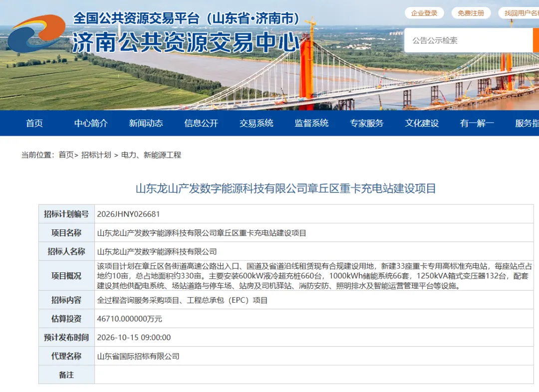Image resolution: width=539 pixels, height=392 pixels.
Task: Select 信息公开 in the navigation bar
Action: point(202,123)
